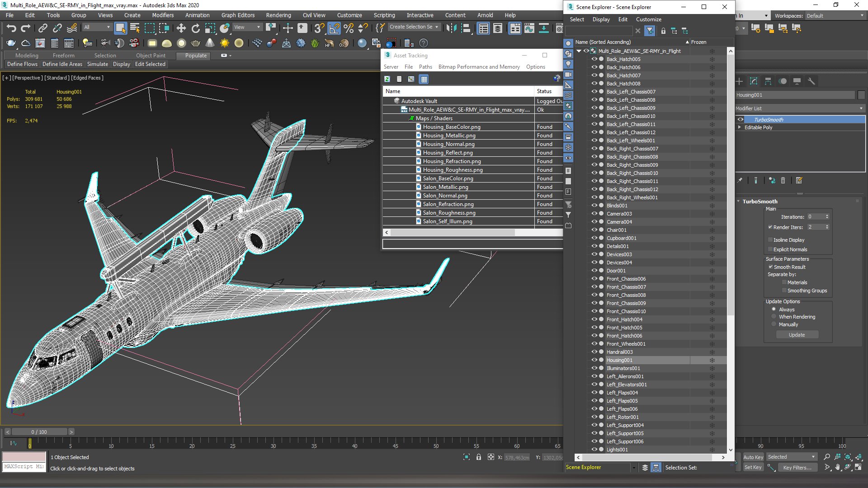The width and height of the screenshot is (868, 488).
Task: Toggle 3D Snaps button
Action: tap(319, 28)
